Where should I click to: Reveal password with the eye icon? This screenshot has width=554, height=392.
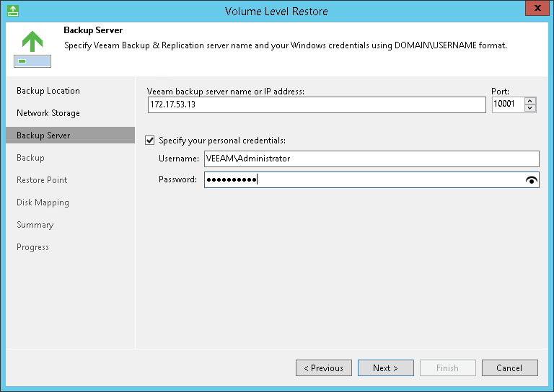coord(531,180)
